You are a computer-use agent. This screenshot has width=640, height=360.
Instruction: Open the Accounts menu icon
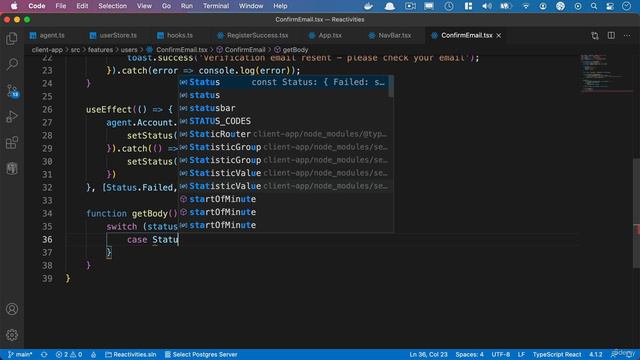tap(12, 309)
